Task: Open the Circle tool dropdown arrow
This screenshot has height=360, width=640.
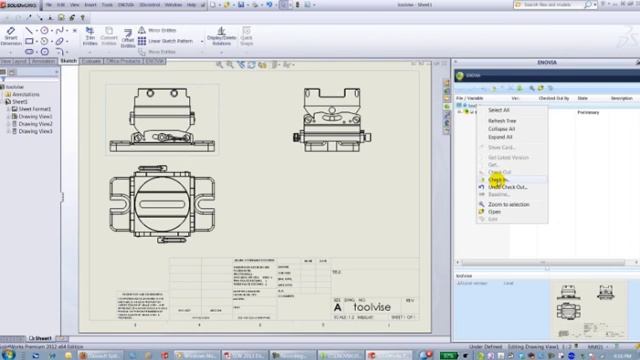Action: 52,31
